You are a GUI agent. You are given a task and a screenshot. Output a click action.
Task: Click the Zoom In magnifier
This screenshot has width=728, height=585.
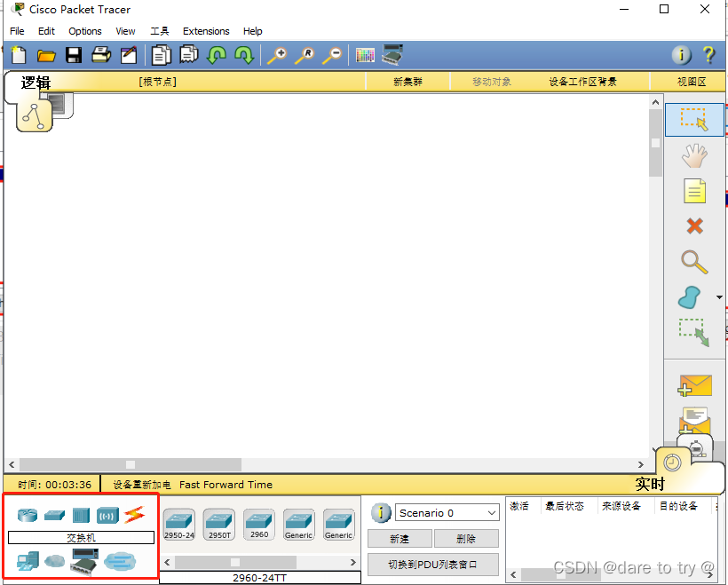click(x=277, y=55)
